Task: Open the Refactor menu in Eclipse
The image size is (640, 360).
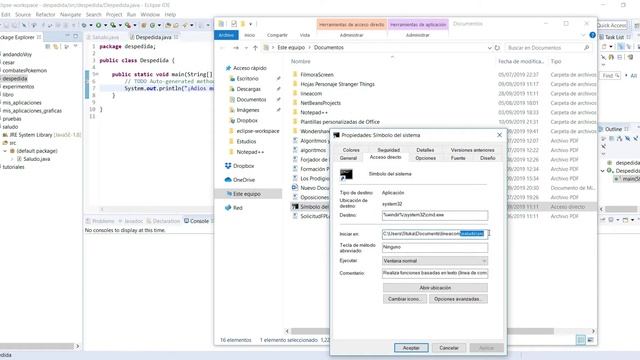Action: pyautogui.click(x=45, y=14)
